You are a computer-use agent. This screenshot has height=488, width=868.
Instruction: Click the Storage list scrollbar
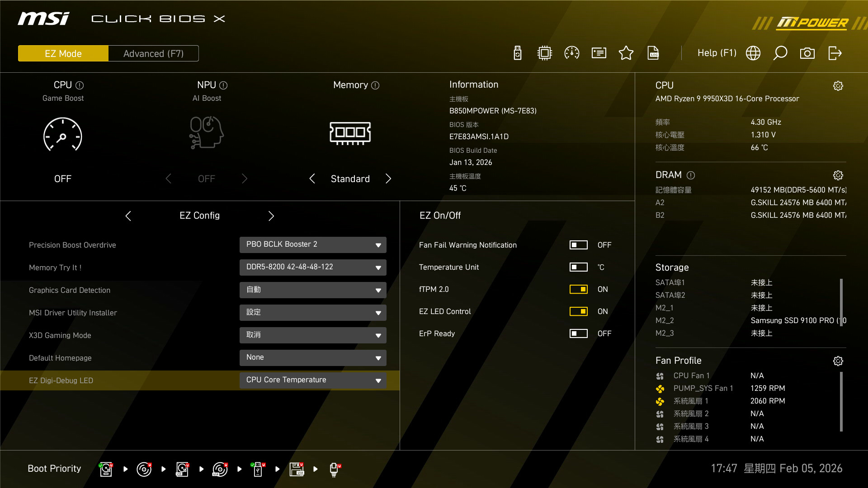841,302
